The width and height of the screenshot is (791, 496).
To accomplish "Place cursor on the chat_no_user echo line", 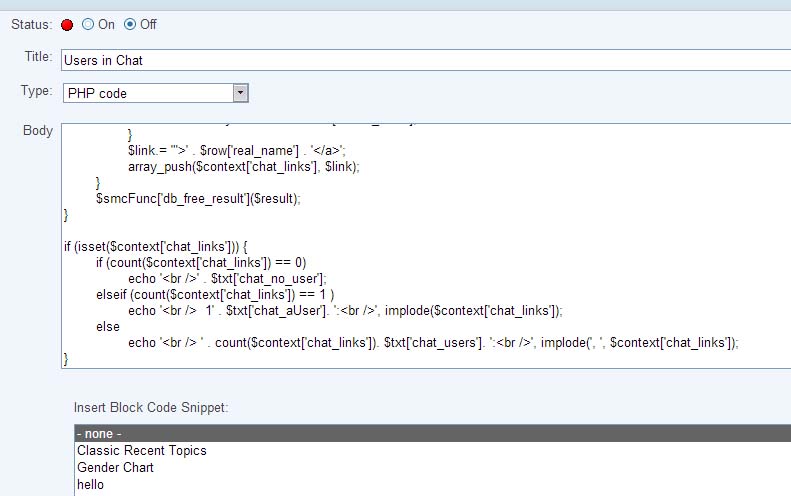I will coord(227,278).
